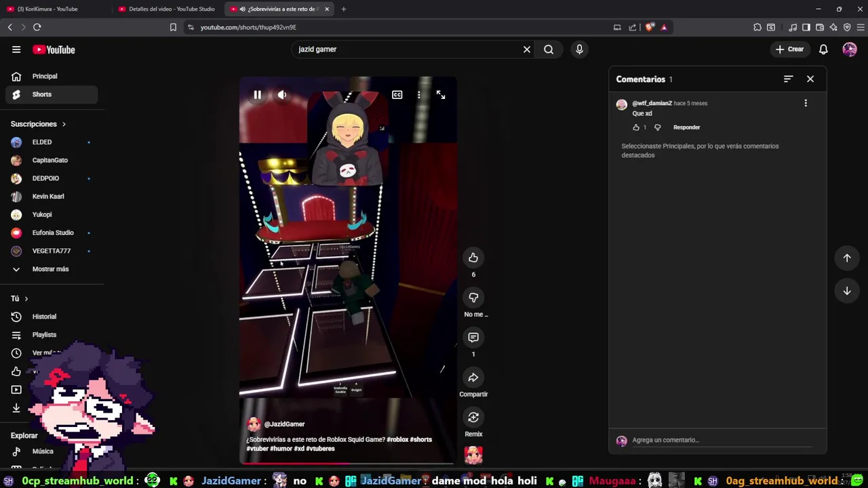Screen dimensions: 868x488
Task: Open the Remix option
Action: click(473, 418)
